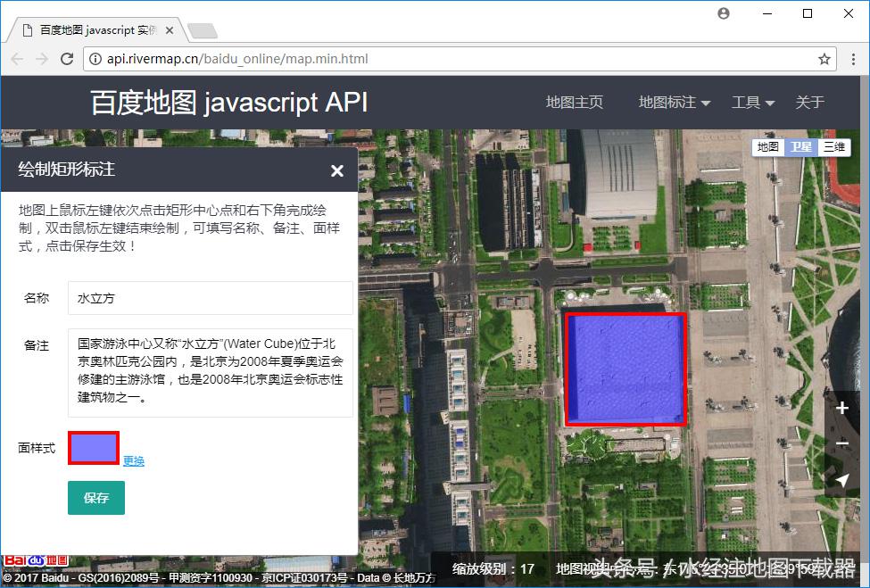Click the Baidu 地图 logo at bottom left
Viewport: 870px width, 588px height.
point(36,559)
